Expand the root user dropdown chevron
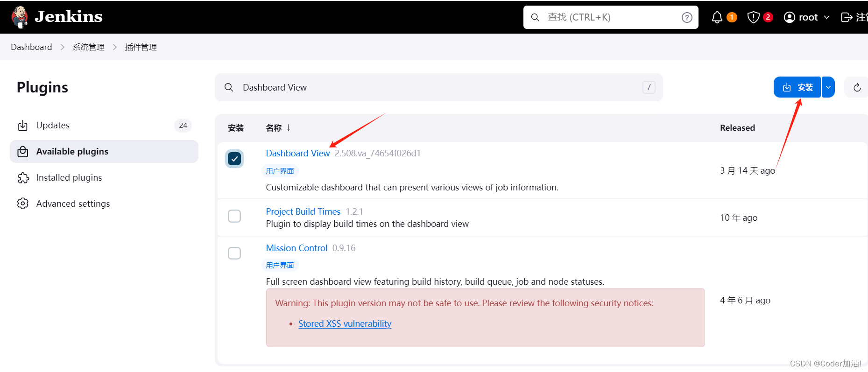Viewport: 868px width, 372px height. coord(826,17)
